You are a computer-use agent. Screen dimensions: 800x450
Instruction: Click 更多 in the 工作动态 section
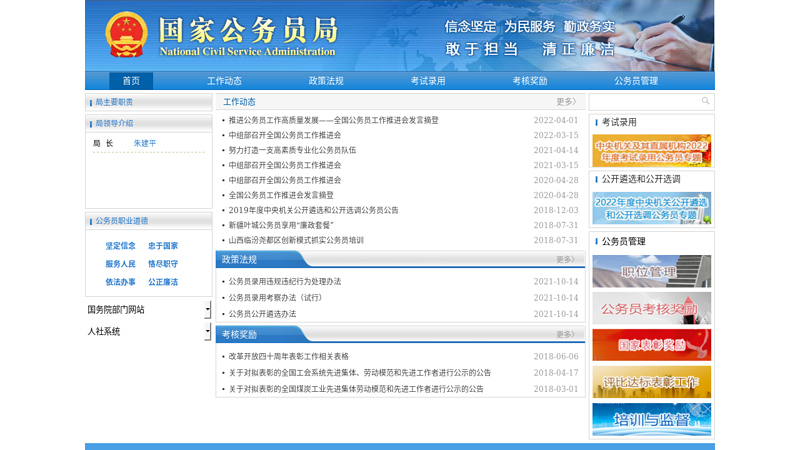(x=566, y=102)
